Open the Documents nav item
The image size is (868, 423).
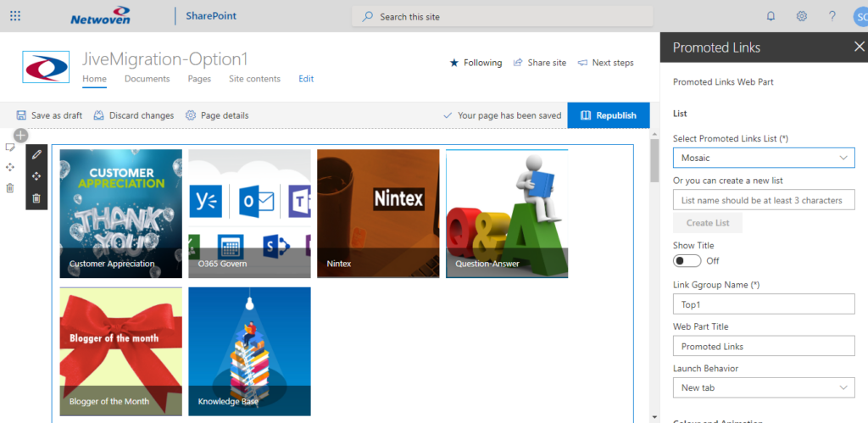(147, 79)
